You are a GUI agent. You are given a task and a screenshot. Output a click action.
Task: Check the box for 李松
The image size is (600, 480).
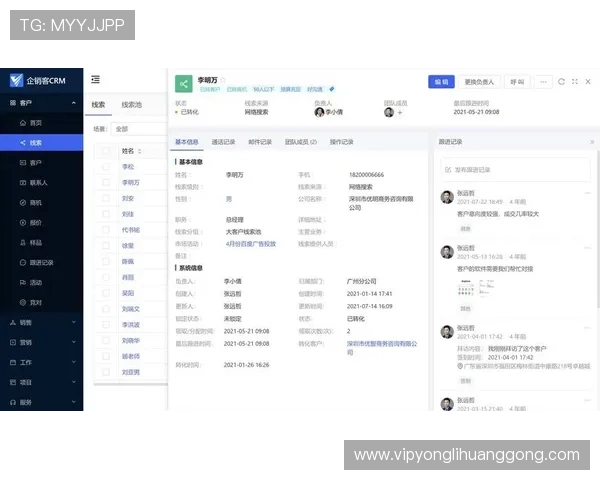tap(106, 167)
